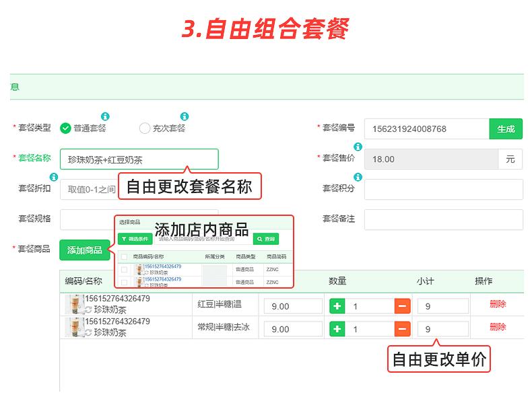Screen dimensions: 532x405
Task: Tick the select-all checkbox in product popup header
Action: pyautogui.click(x=124, y=256)
